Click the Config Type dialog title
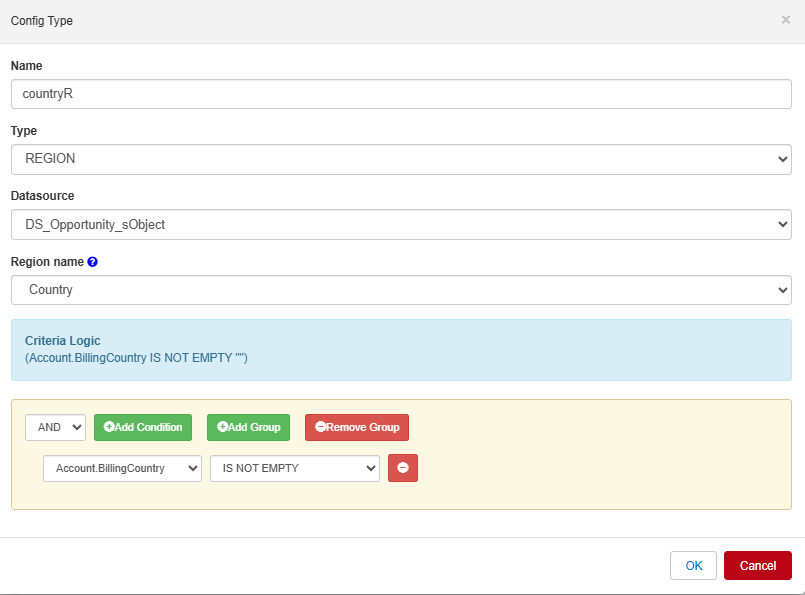The height and width of the screenshot is (595, 805). (41, 21)
